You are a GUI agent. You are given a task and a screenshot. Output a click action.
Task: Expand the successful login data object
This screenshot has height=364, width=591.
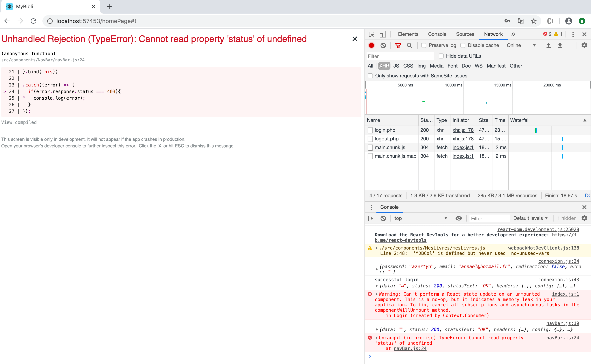click(377, 286)
